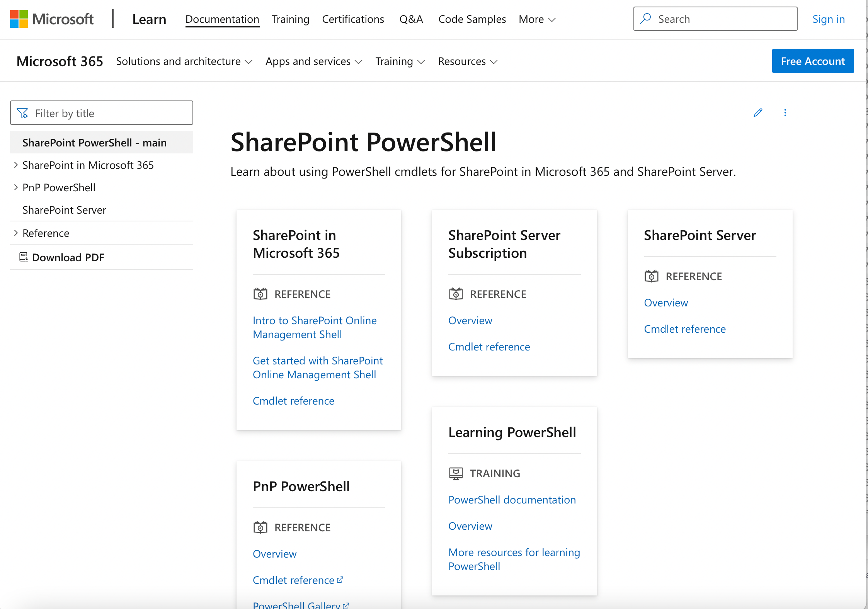Open the Training dropdown in Microsoft 365 bar
This screenshot has height=609, width=868.
(400, 61)
